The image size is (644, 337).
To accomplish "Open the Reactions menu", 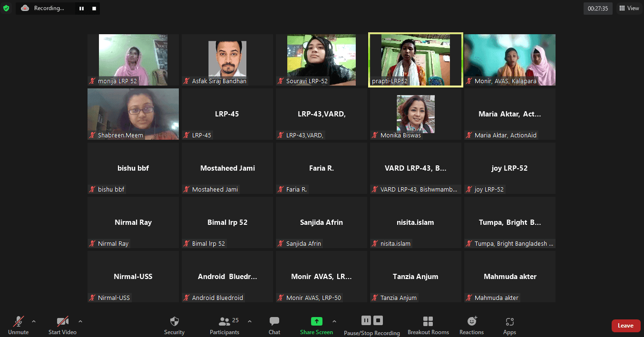I will (471, 321).
